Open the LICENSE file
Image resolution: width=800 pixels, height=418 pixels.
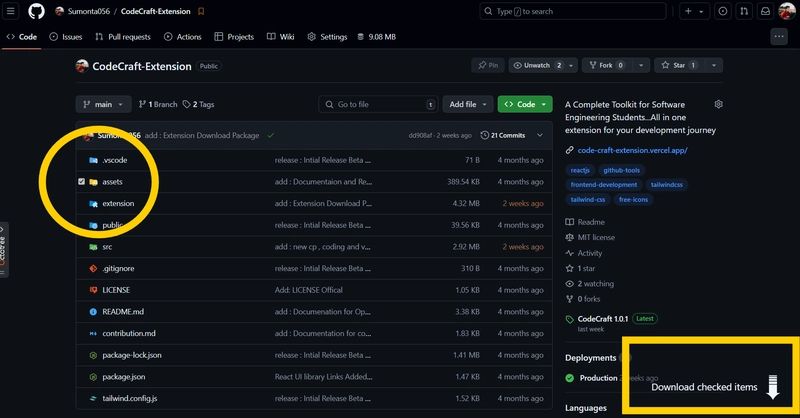click(x=116, y=290)
